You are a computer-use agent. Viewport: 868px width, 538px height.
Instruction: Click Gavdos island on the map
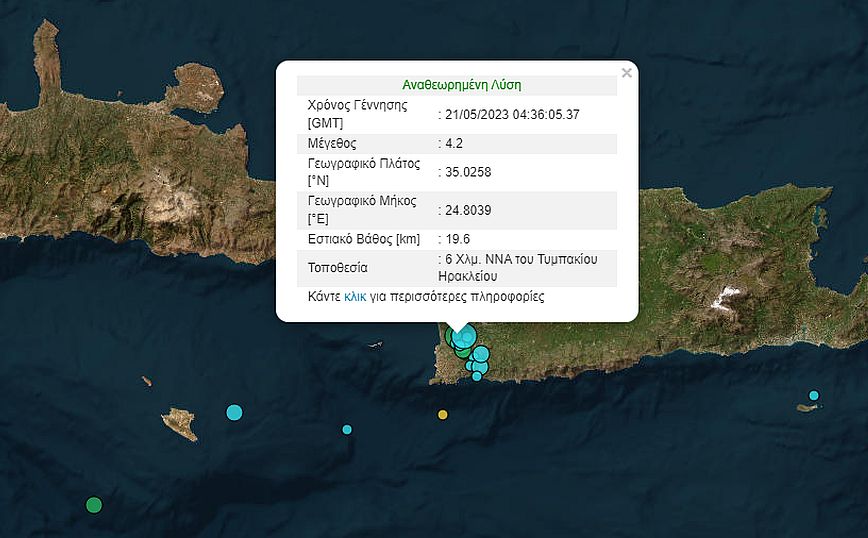point(179,422)
